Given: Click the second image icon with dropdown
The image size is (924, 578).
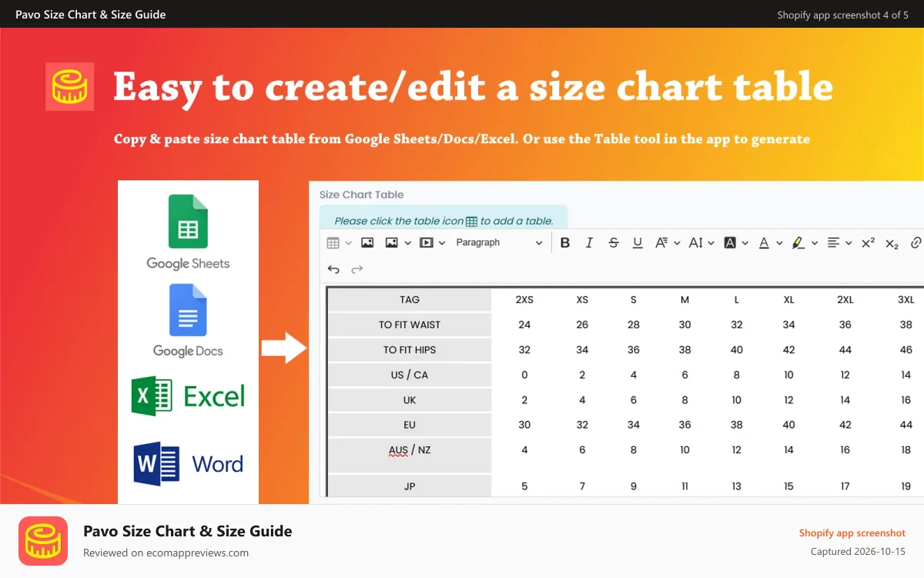Looking at the screenshot, I should tap(391, 243).
